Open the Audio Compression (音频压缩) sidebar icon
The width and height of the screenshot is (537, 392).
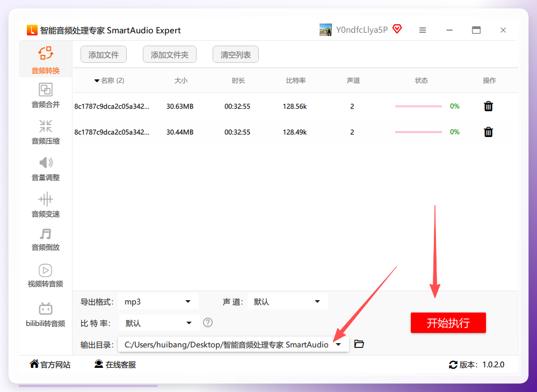point(46,126)
